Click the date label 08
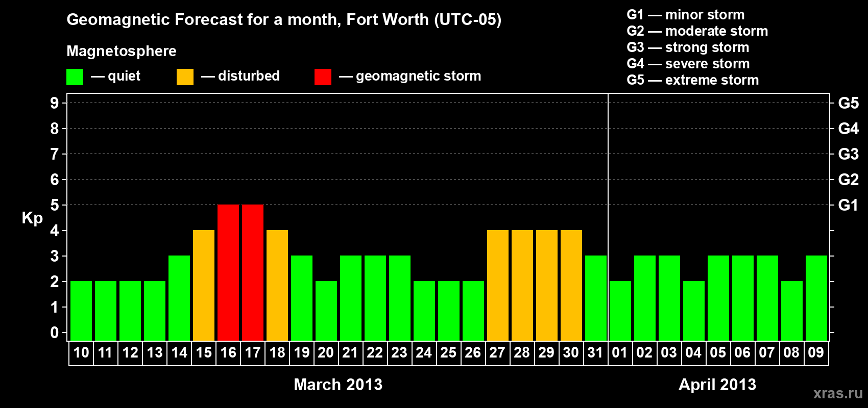868x408 pixels. pyautogui.click(x=792, y=352)
